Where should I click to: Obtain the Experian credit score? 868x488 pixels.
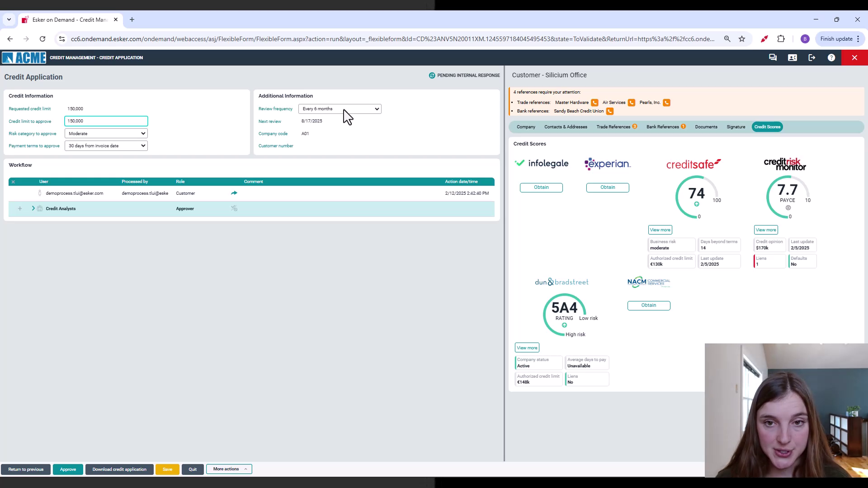608,187
